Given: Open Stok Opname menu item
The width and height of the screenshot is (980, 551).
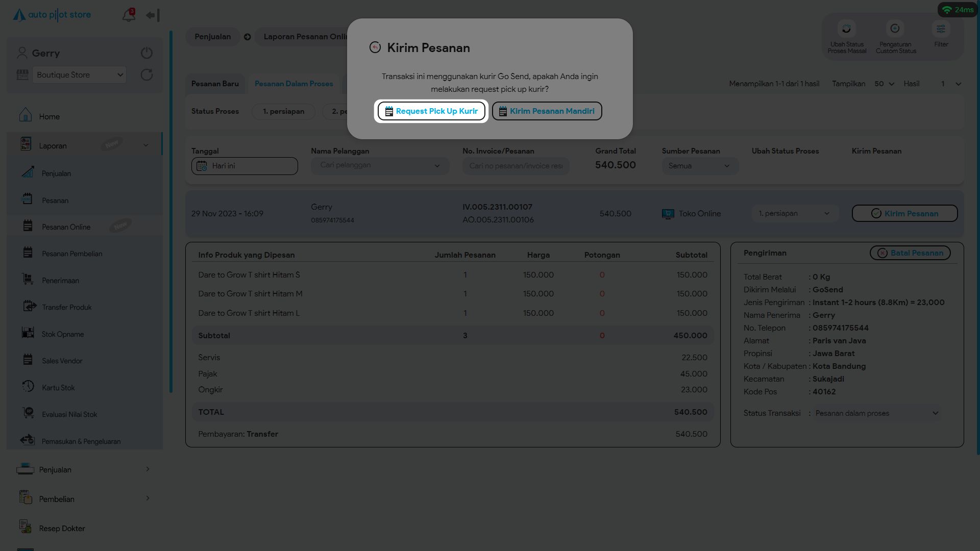Looking at the screenshot, I should [x=63, y=334].
